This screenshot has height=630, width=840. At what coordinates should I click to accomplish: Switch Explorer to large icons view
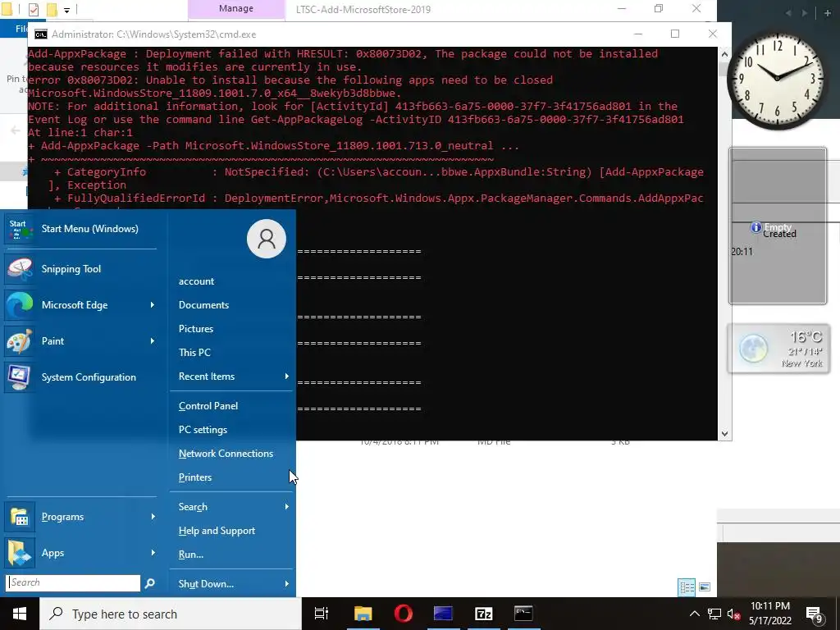tap(705, 587)
